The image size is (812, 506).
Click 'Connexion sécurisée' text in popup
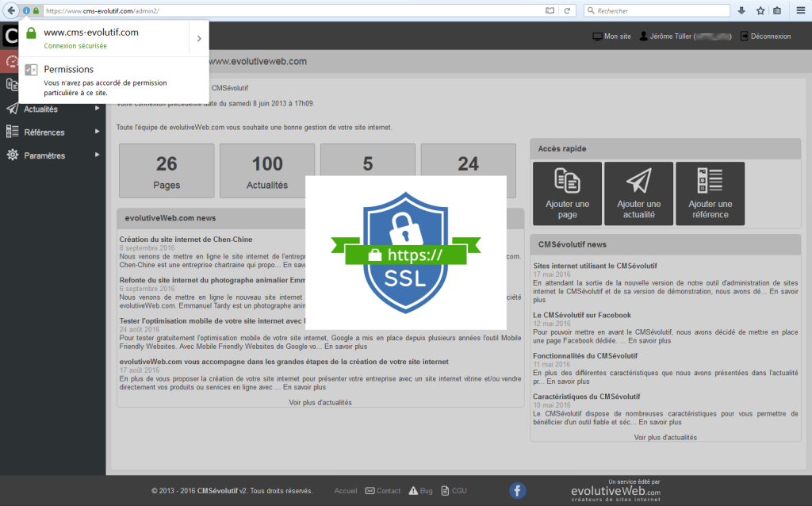tap(75, 46)
